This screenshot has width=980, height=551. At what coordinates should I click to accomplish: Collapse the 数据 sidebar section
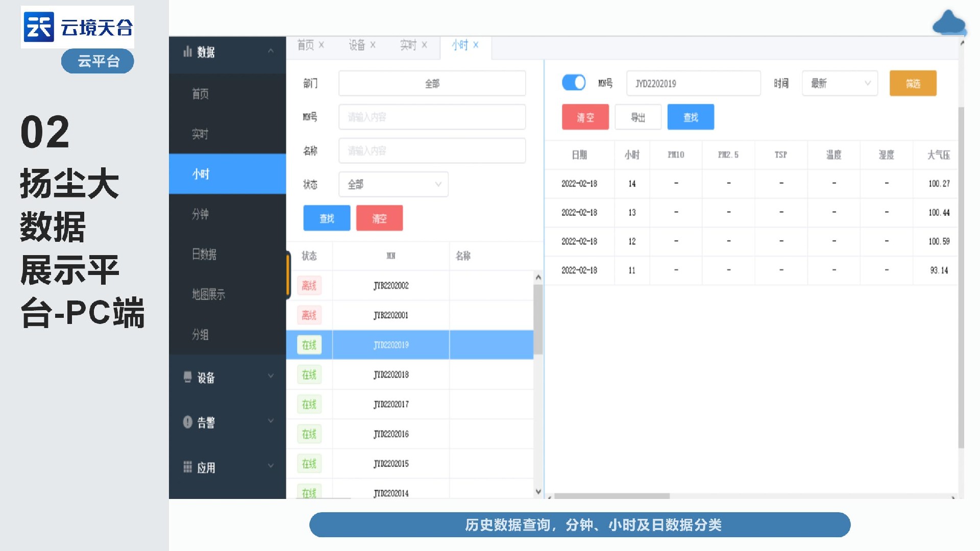[271, 51]
